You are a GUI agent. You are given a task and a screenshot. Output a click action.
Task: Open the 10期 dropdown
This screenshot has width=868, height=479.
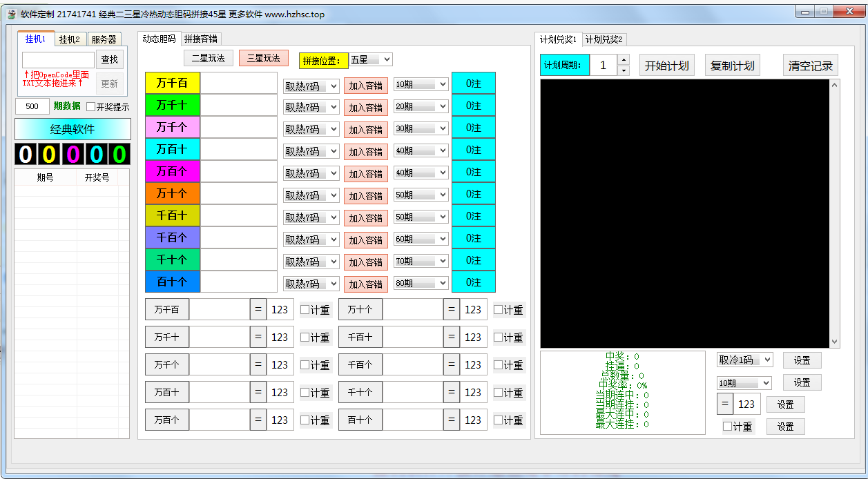click(x=421, y=85)
